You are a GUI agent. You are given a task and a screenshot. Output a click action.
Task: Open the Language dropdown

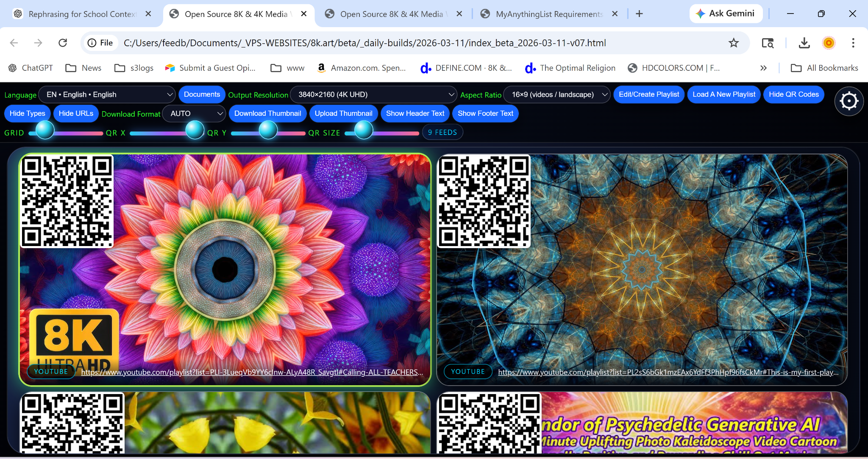107,95
